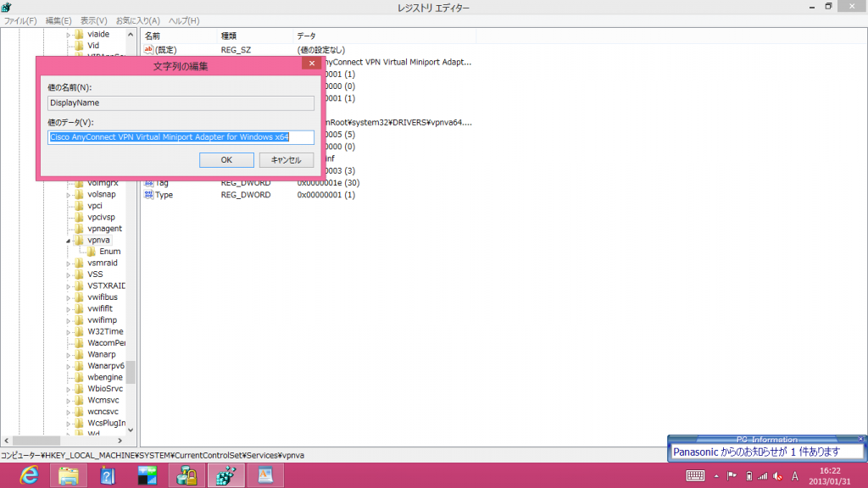Open the Action Center flag icon
Screen dimensions: 868x488
pos(732,476)
